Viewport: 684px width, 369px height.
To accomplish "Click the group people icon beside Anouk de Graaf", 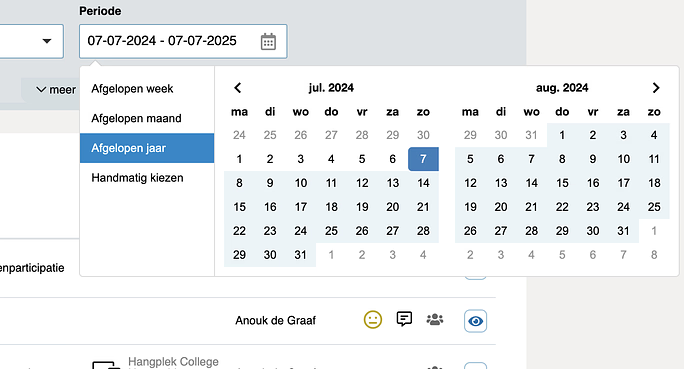I will click(x=434, y=320).
